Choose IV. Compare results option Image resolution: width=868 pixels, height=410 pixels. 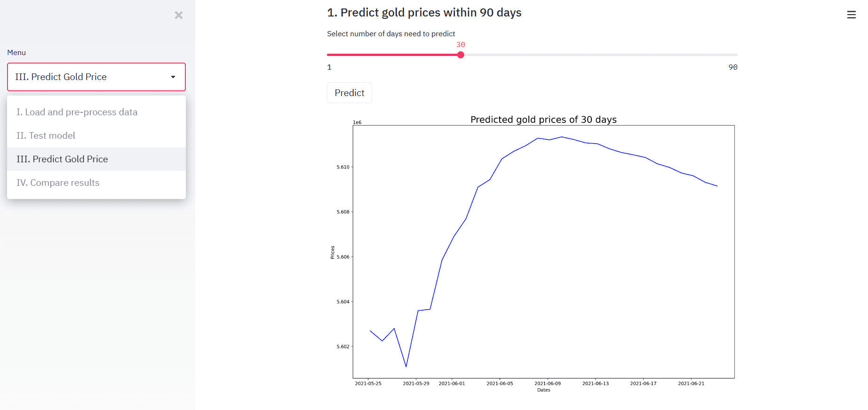tap(57, 183)
